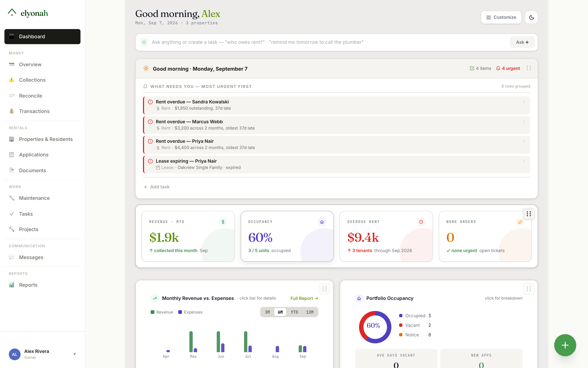Open Overdue Rent $9.4k card
This screenshot has width=588, height=368.
(386, 236)
